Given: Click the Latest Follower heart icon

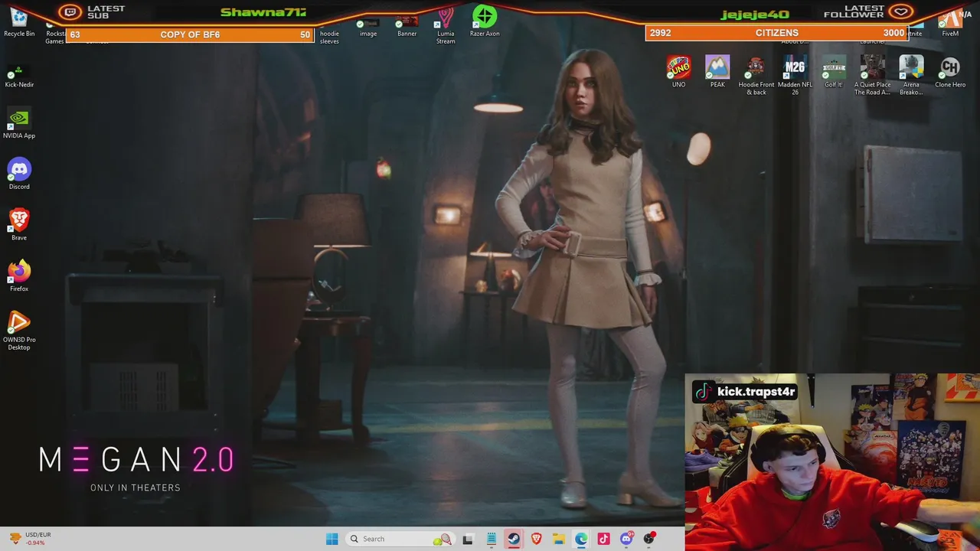Looking at the screenshot, I should (901, 11).
